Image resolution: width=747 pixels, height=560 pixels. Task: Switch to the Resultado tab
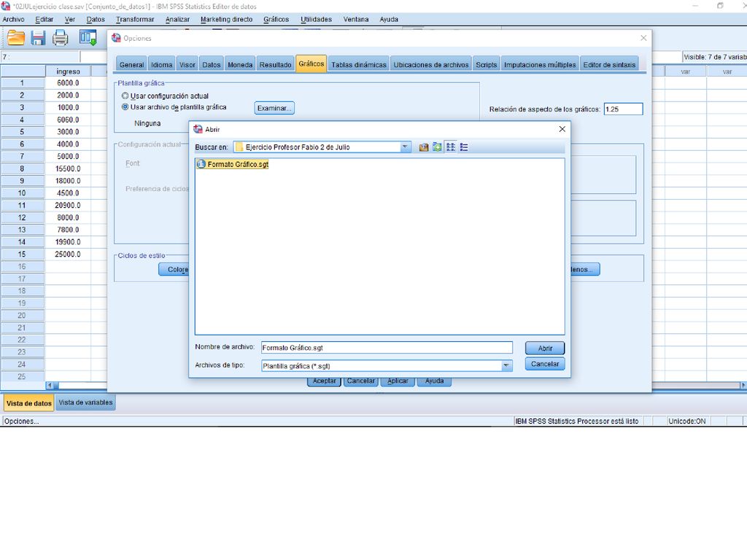275,65
